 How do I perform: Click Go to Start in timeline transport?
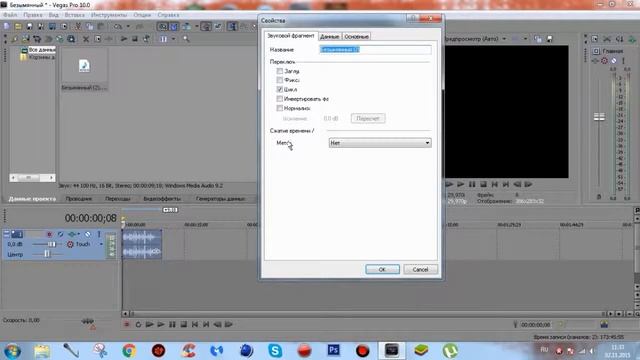[195, 324]
